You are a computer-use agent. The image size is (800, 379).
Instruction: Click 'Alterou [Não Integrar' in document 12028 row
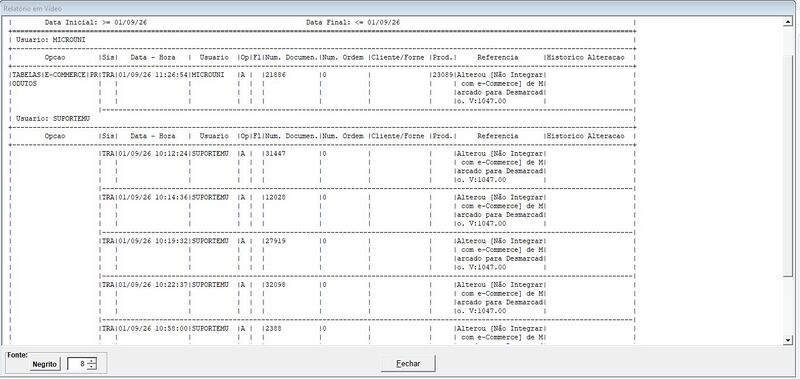click(x=500, y=197)
